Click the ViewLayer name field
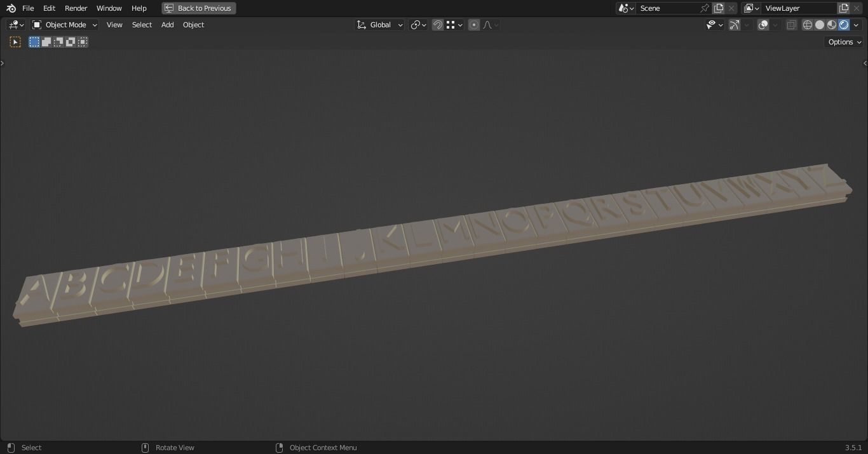This screenshot has height=454, width=868. click(x=799, y=8)
